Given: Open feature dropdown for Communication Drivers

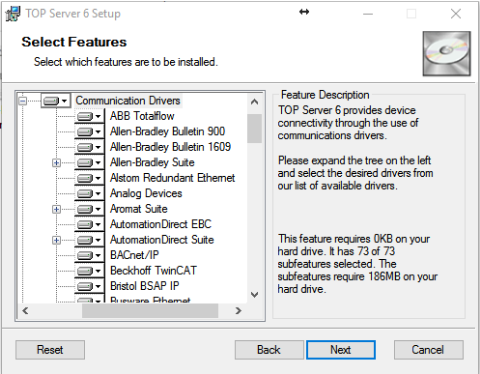Looking at the screenshot, I should 56,101.
